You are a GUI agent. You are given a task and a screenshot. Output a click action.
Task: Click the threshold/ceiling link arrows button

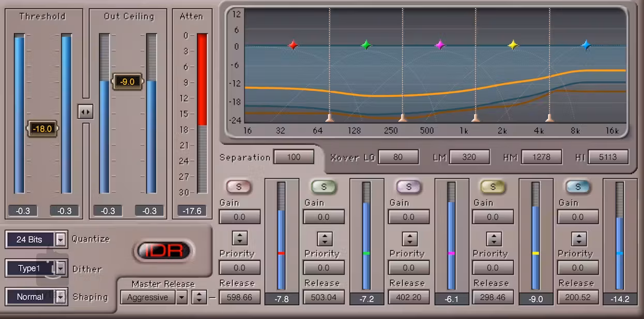coord(85,111)
